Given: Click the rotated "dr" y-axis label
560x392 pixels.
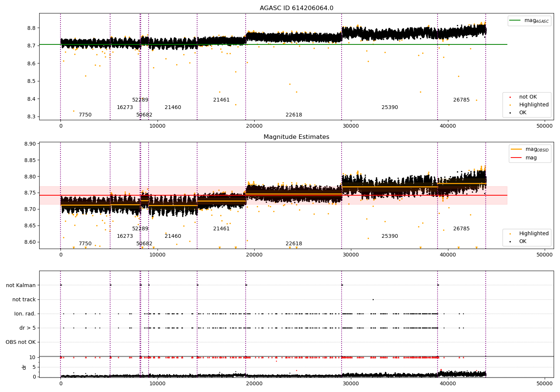Looking at the screenshot, I should pos(24,367).
